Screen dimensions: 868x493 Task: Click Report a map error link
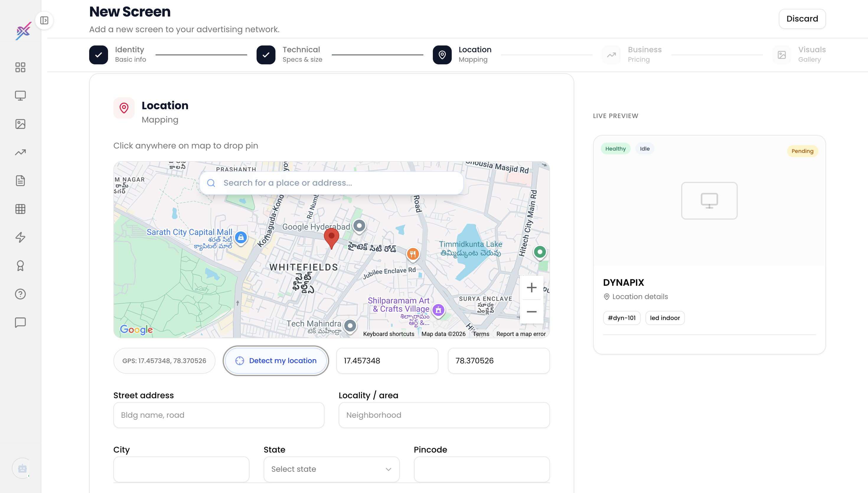point(521,334)
